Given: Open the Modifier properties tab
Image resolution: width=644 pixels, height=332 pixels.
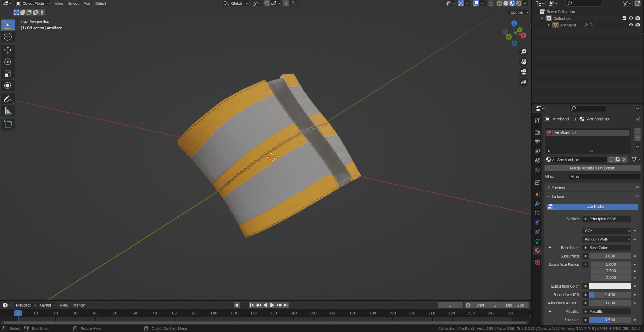Looking at the screenshot, I should [x=537, y=204].
